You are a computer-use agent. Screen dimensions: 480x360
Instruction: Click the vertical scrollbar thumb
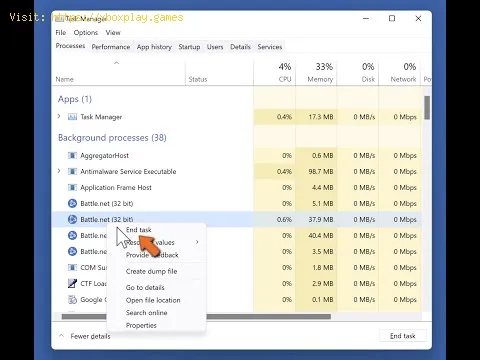pos(427,108)
